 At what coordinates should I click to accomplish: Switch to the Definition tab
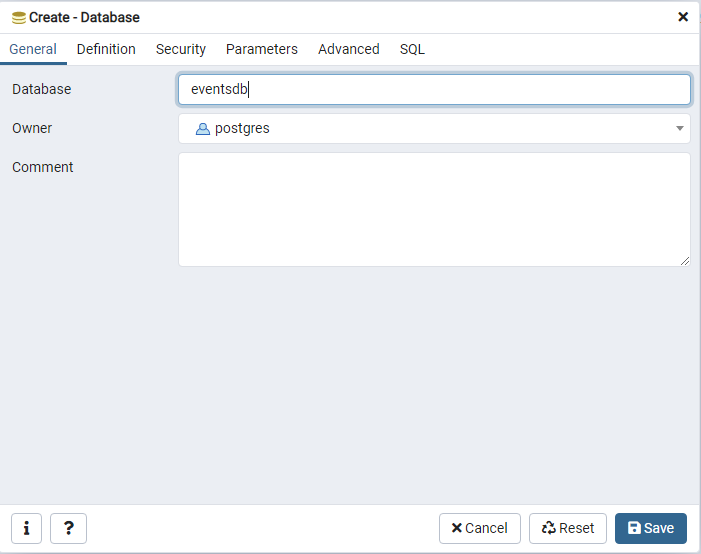point(106,49)
